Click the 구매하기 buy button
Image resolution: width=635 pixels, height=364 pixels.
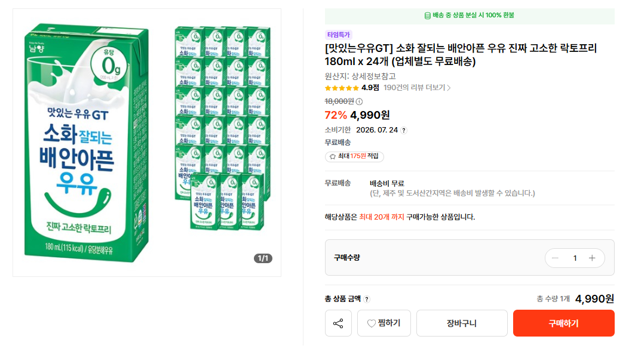point(564,323)
